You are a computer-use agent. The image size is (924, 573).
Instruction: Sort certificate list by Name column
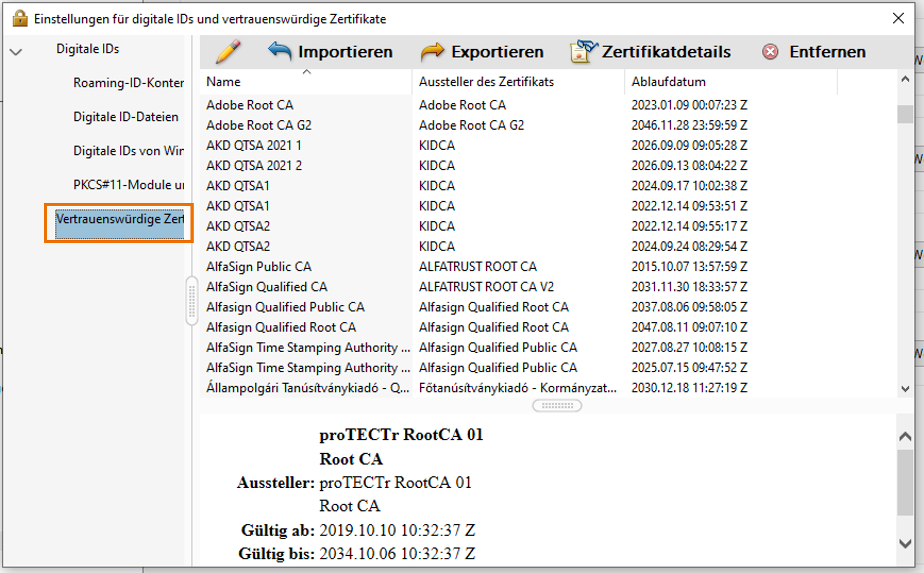(224, 82)
